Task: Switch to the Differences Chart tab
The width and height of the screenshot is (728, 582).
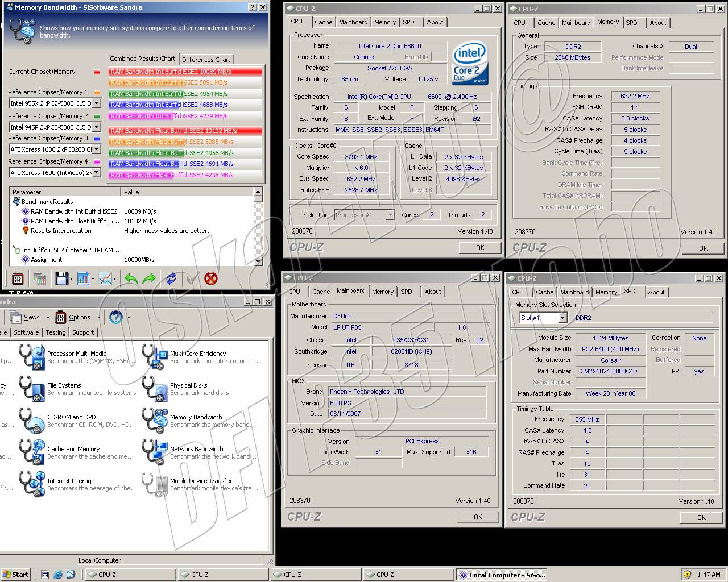Action: [x=206, y=60]
